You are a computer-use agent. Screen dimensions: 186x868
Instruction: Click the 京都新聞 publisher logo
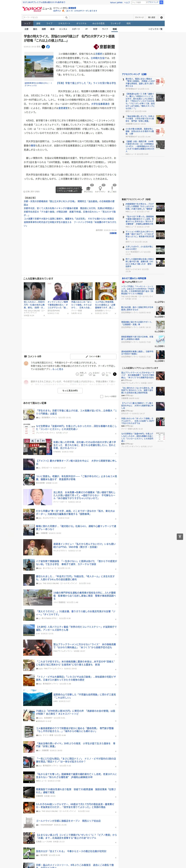coord(104,47)
